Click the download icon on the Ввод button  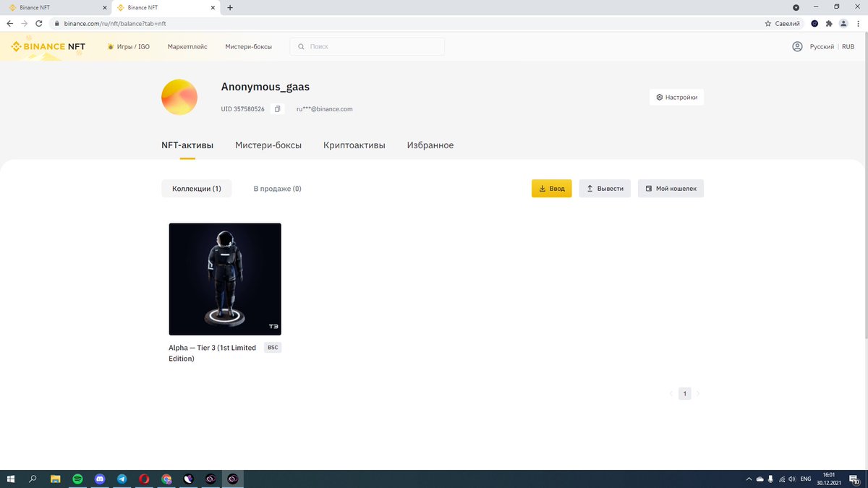(x=542, y=188)
